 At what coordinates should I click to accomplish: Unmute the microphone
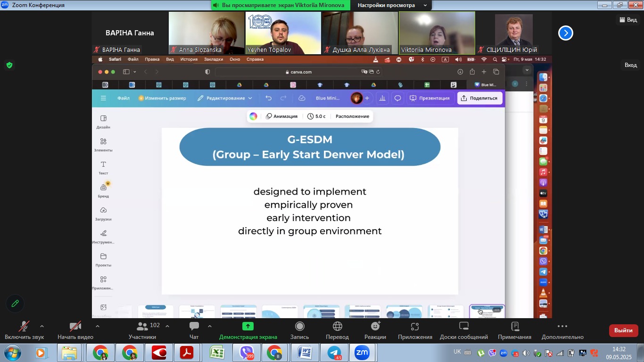24,330
